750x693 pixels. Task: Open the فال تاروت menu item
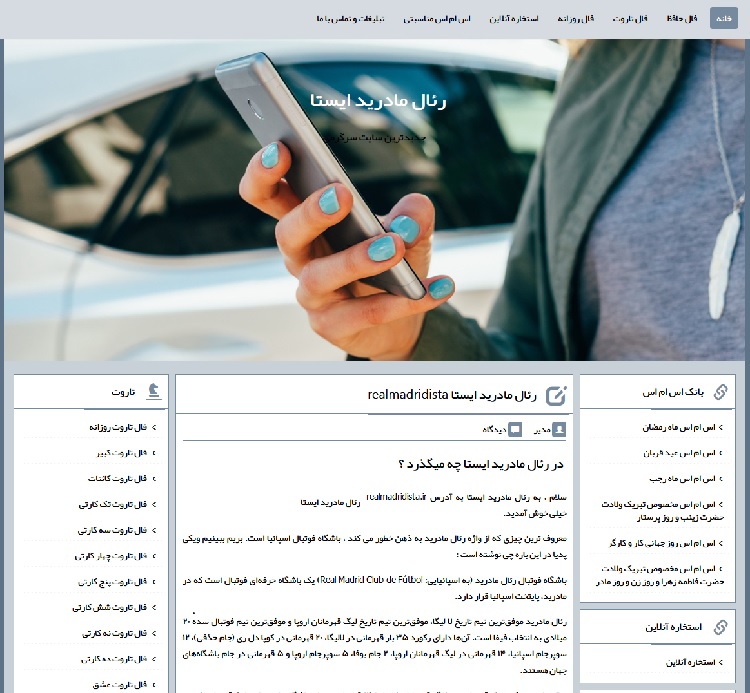[629, 18]
